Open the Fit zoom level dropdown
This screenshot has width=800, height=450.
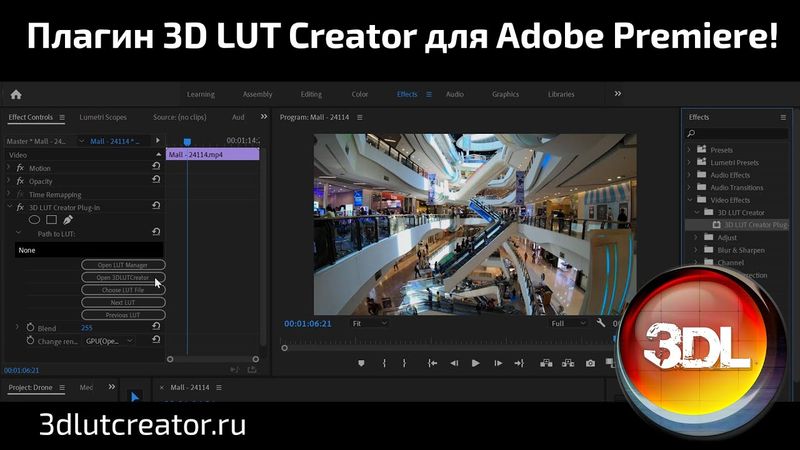(x=369, y=323)
